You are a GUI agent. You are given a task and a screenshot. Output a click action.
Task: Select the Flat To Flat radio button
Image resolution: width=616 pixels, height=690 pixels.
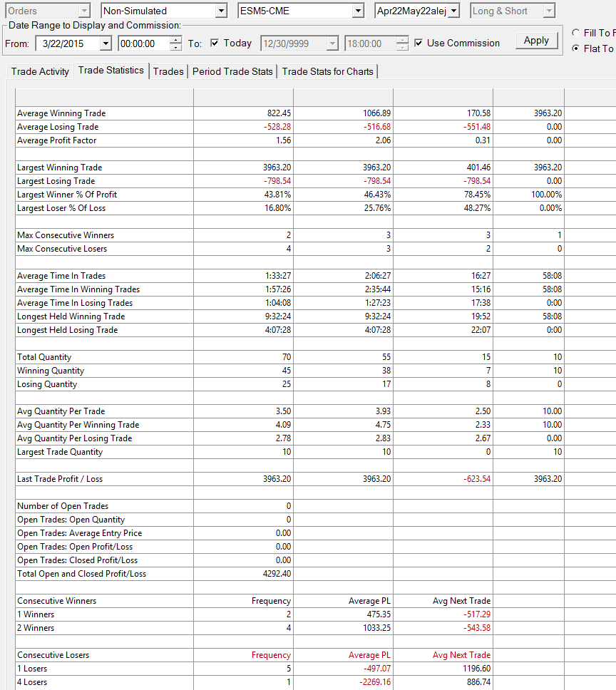575,48
